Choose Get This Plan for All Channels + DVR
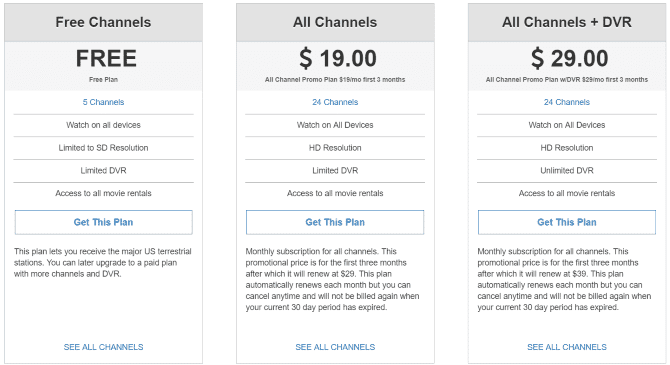Viewport: 670px width, 365px height. click(567, 222)
